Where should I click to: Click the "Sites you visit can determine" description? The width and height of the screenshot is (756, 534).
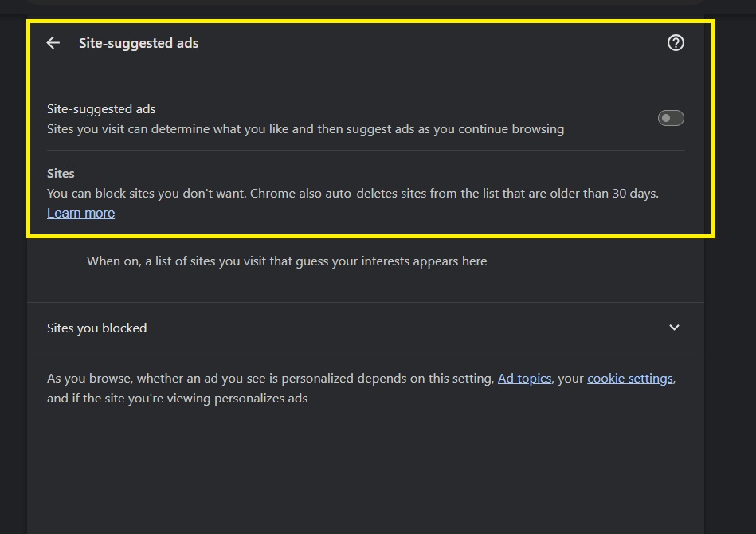point(305,128)
